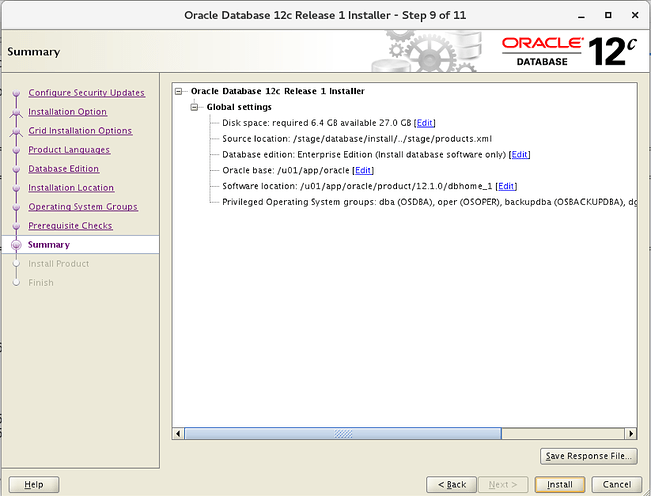Click the disabled Next button
Image resolution: width=651 pixels, height=496 pixels.
pyautogui.click(x=503, y=484)
